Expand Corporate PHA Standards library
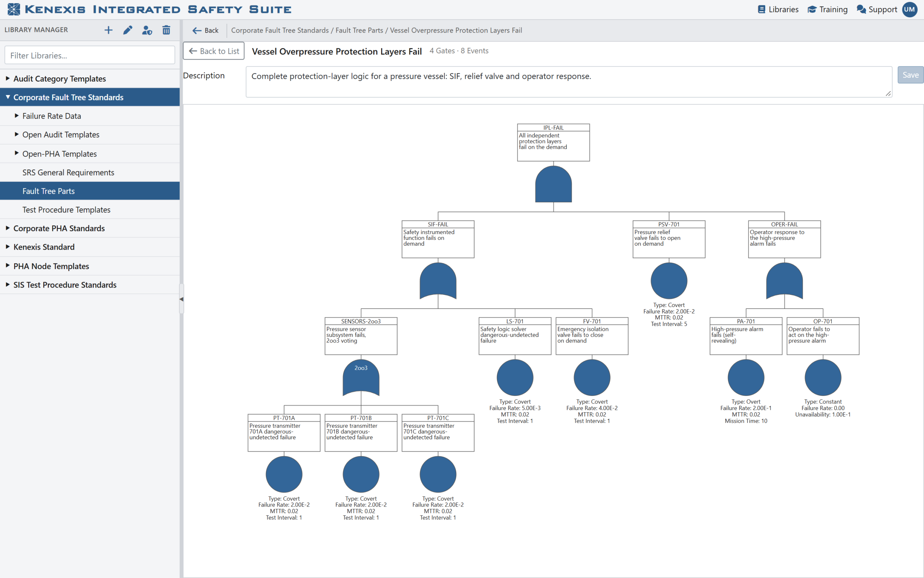The height and width of the screenshot is (578, 924). (x=8, y=228)
